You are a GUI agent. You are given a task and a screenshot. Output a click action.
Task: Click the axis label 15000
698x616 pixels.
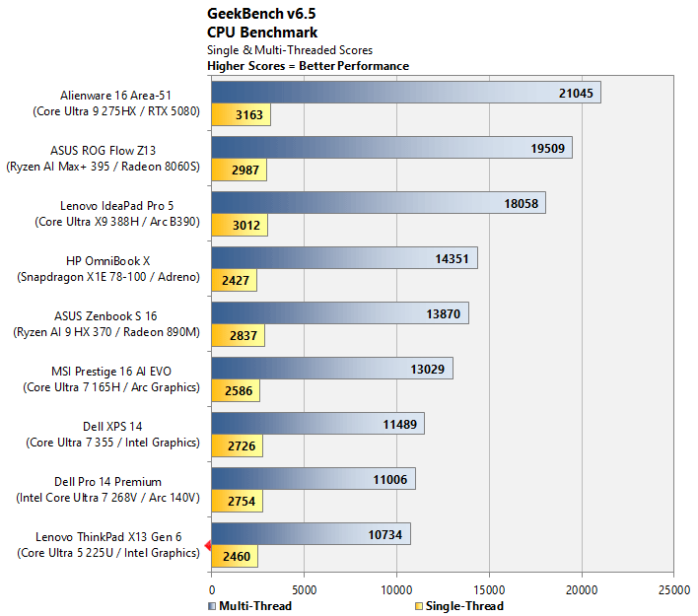click(489, 590)
